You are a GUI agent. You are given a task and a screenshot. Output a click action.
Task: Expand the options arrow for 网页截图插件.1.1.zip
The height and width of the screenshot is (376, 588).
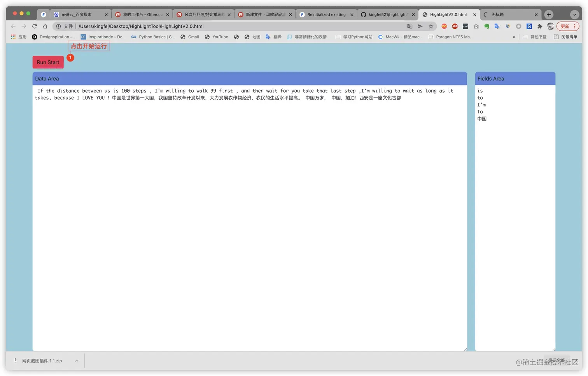[77, 361]
